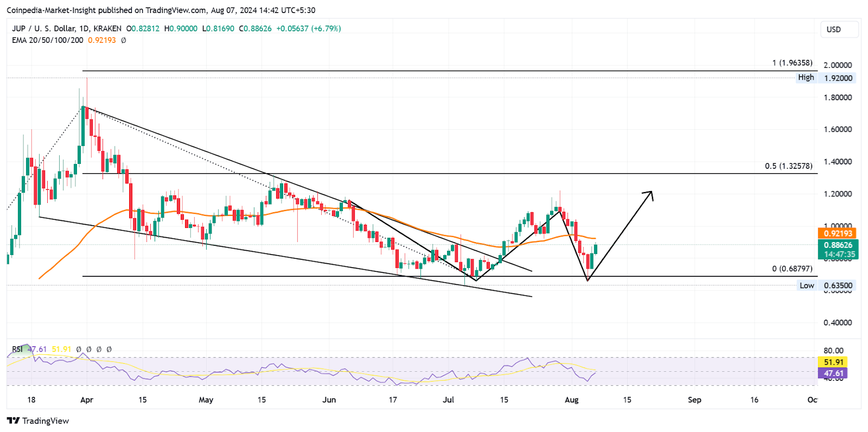This screenshot has height=432, width=868.
Task: Click the Low 0.63500 price label
Action: coord(826,285)
